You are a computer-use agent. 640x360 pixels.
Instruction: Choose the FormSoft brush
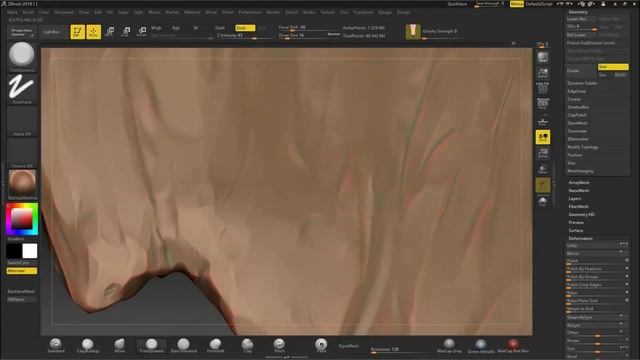point(215,345)
